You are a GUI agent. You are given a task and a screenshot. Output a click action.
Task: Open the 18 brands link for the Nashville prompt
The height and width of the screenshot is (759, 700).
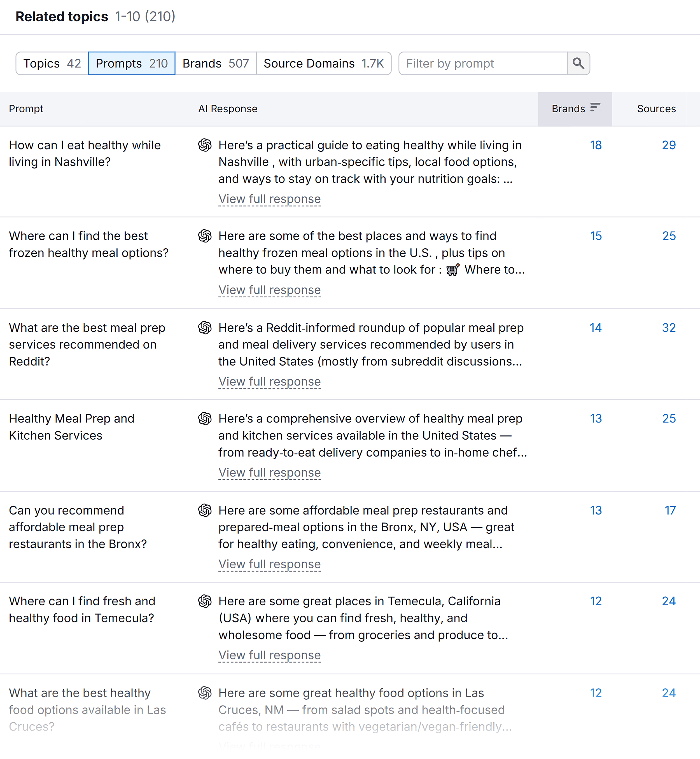pyautogui.click(x=596, y=145)
